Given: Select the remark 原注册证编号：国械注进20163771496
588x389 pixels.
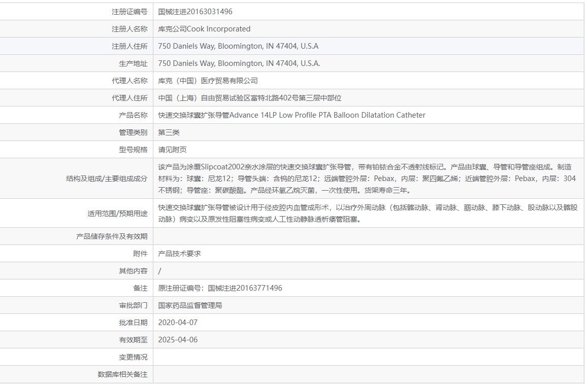Looking at the screenshot, I should click(220, 288).
